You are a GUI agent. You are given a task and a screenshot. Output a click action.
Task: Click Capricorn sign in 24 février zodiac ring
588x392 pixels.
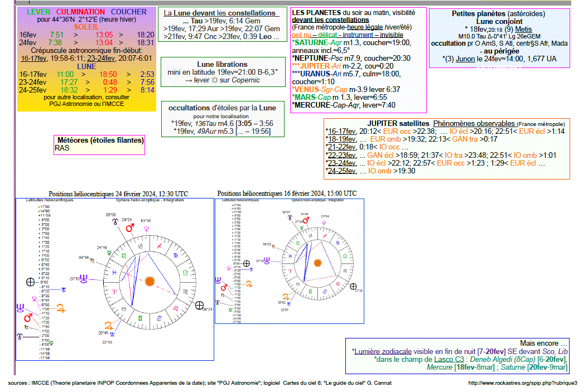pyautogui.click(x=140, y=246)
